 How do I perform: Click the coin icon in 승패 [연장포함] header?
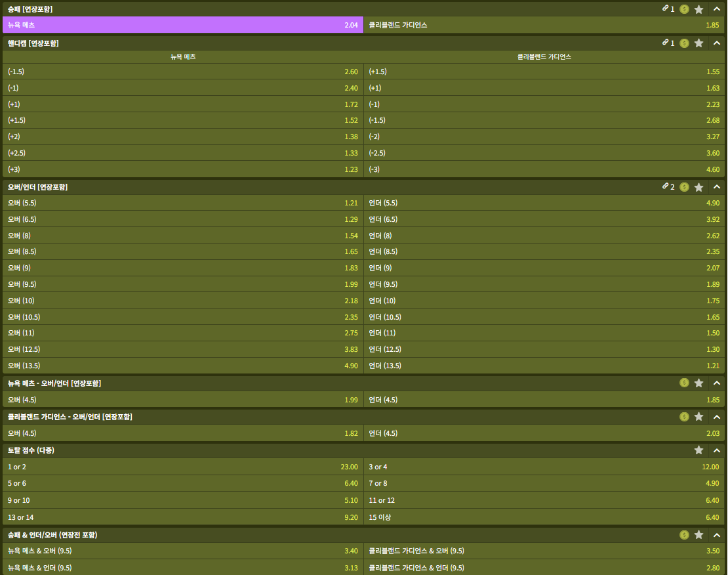(684, 9)
